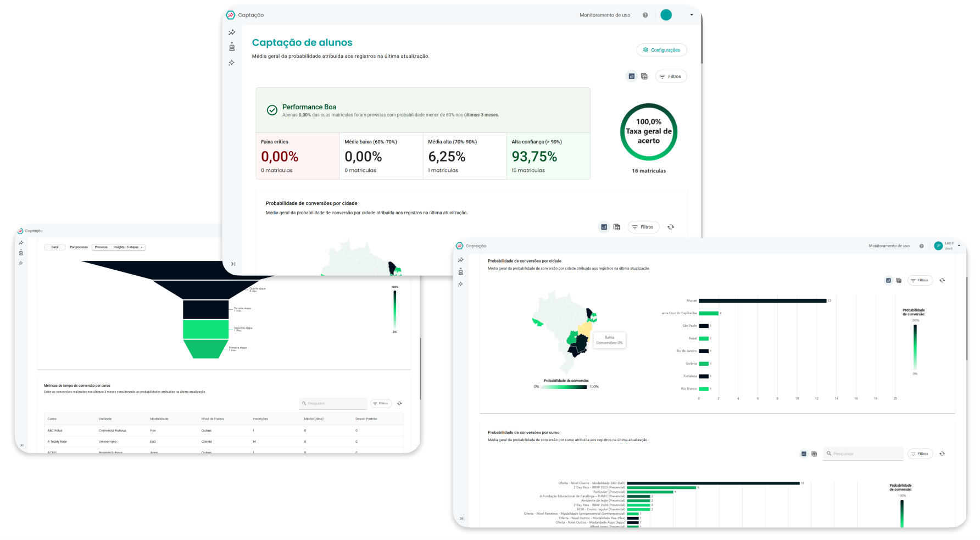The height and width of the screenshot is (540, 980).
Task: Open the analytics line-chart sidebar icon in the top window
Action: [232, 32]
